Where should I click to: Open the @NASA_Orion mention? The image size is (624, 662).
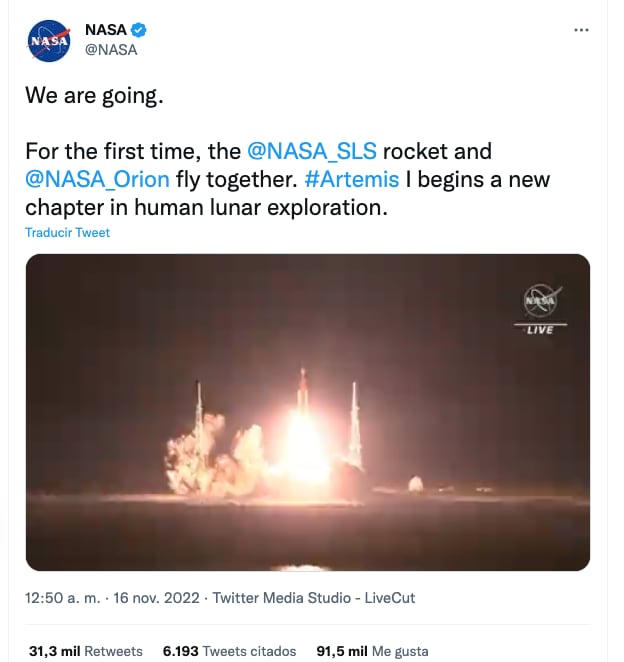pyautogui.click(x=98, y=180)
